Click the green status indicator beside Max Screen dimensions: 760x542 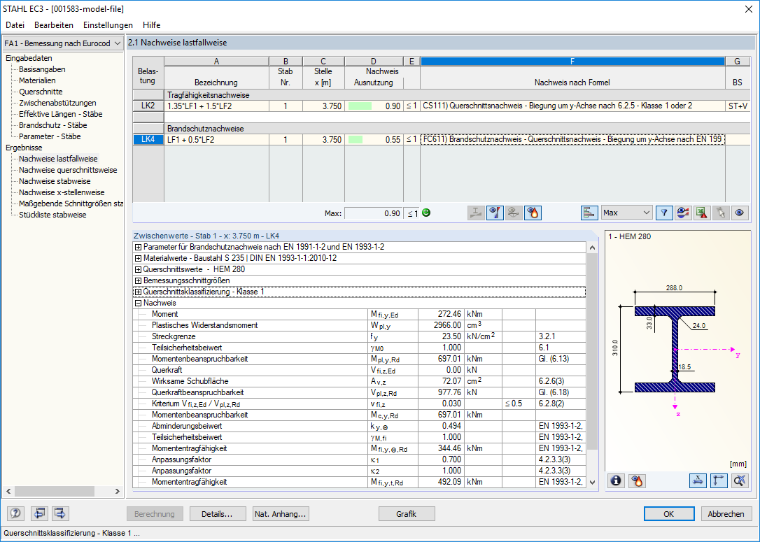point(426,212)
